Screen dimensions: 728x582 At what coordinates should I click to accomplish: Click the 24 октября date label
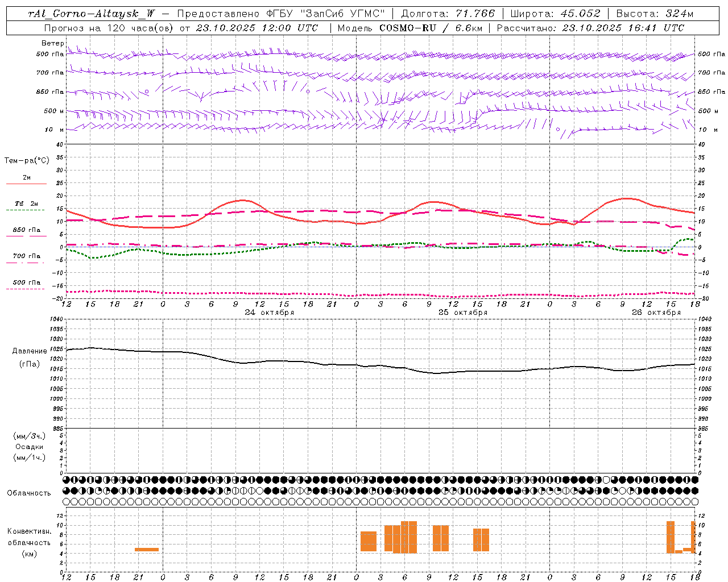[x=270, y=313]
